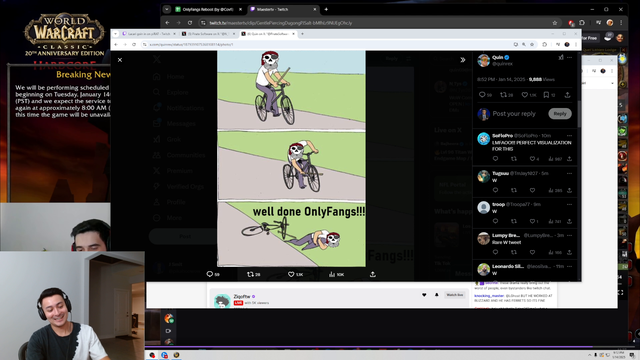Viewport: 640px width, 360px height.
Task: Open the Ziqoftw channel link
Action: pos(242,296)
